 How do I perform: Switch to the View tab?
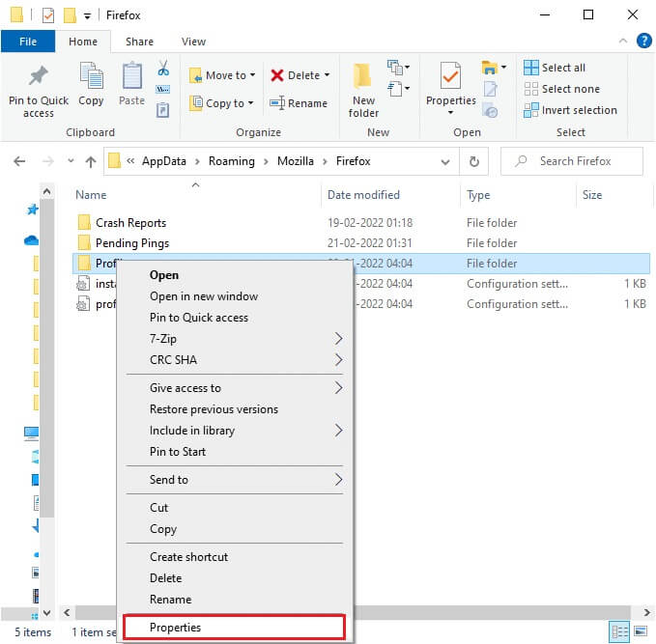coord(193,42)
